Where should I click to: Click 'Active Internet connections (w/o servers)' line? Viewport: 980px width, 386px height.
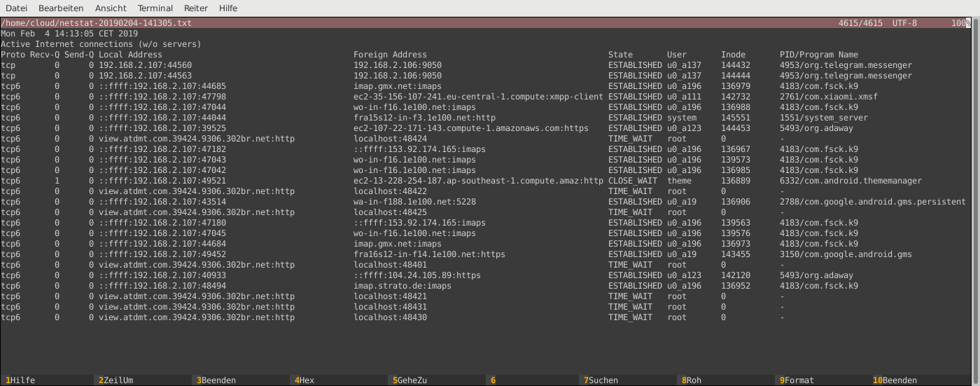101,44
